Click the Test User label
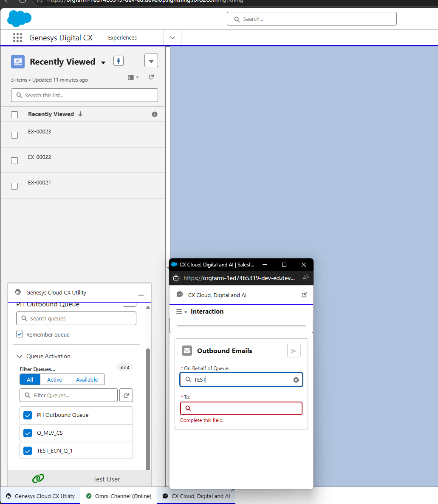This screenshot has width=438, height=504. pos(107,479)
